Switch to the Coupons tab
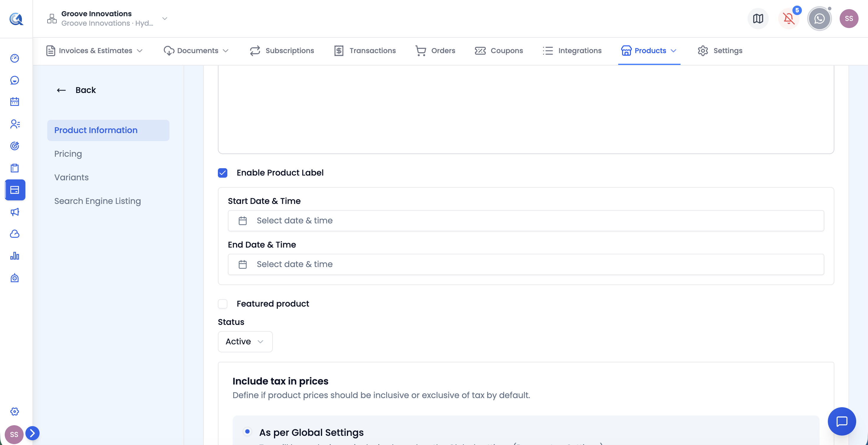 pos(499,51)
